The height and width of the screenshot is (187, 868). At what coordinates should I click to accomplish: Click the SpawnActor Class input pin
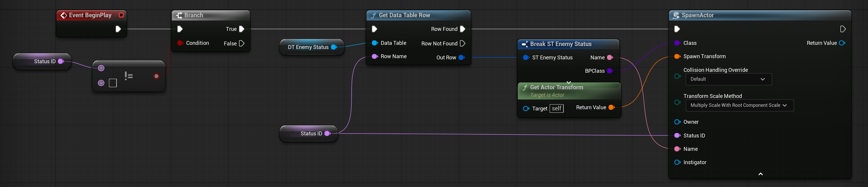[677, 43]
